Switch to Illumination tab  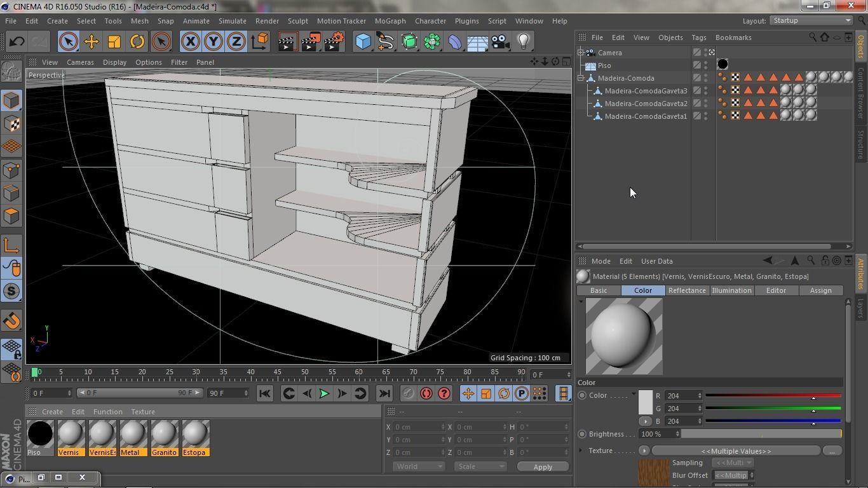tap(731, 290)
